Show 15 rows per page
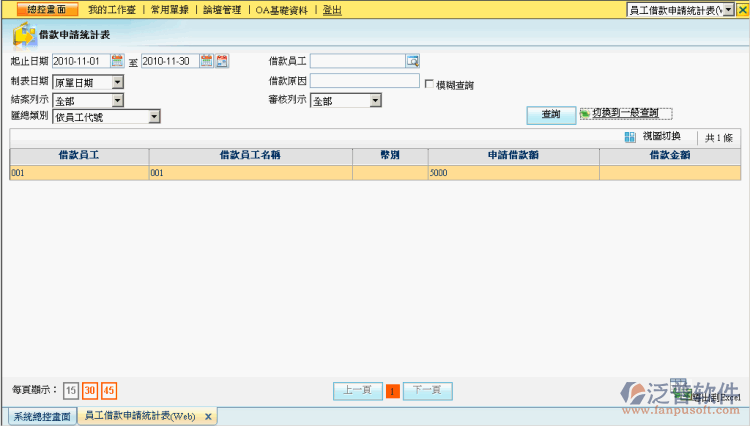 (71, 391)
